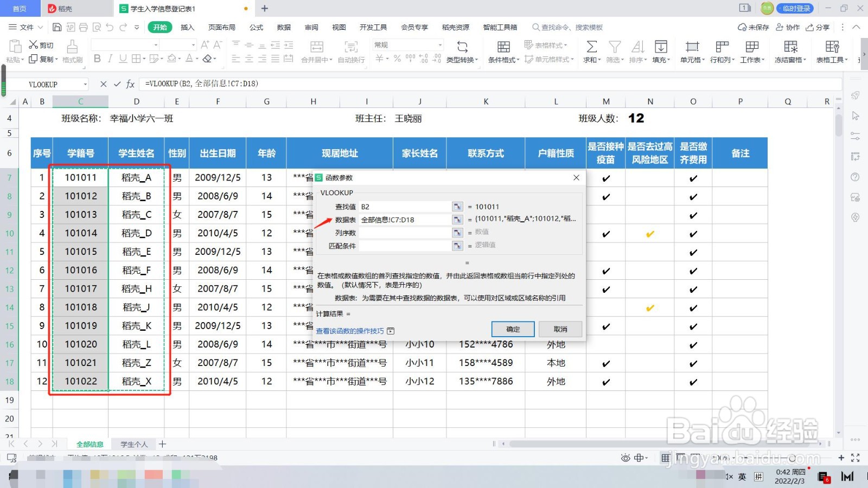Click the Fill (填充) icon

click(661, 47)
